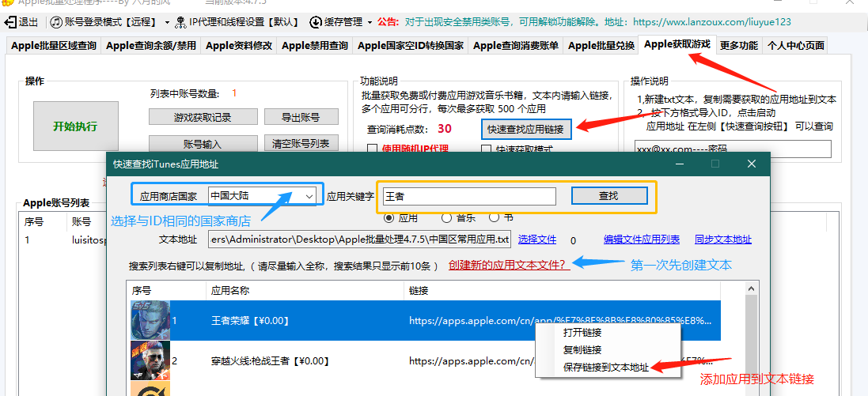Image resolution: width=868 pixels, height=396 pixels.
Task: Click the results list 序号 column header
Action: click(x=167, y=290)
